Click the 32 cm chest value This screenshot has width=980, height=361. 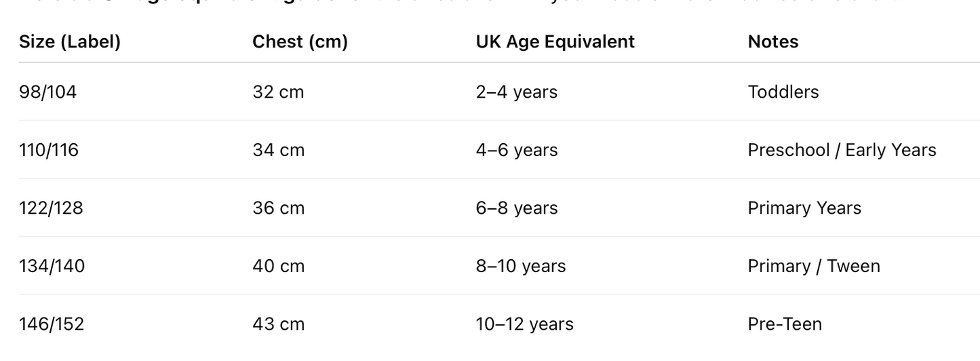point(278,92)
